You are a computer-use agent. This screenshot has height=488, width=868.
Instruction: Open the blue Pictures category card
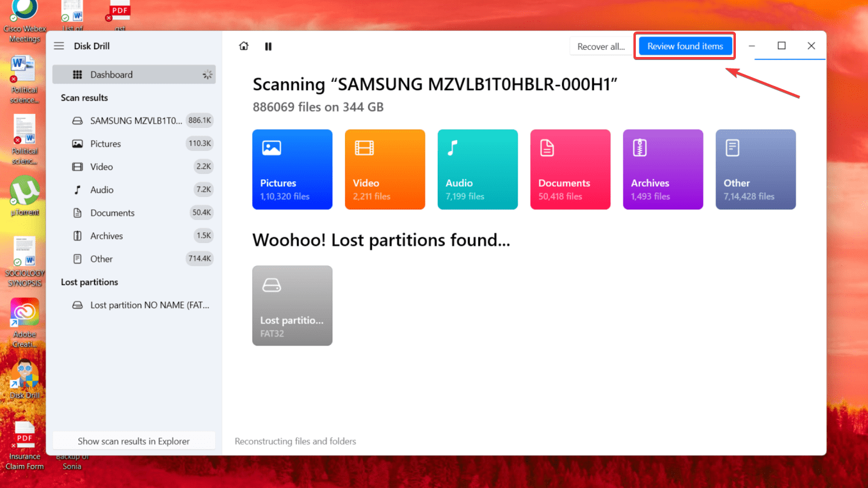coord(292,169)
